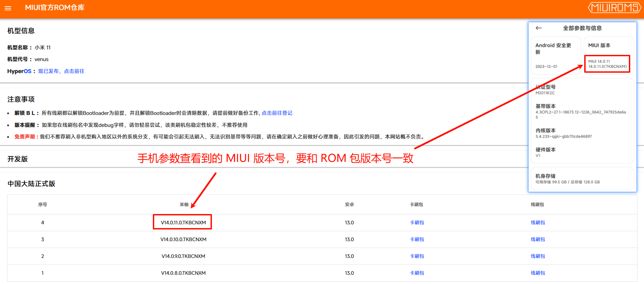Click the MIUIROMS logo
The image size is (644, 284).
(x=614, y=8)
